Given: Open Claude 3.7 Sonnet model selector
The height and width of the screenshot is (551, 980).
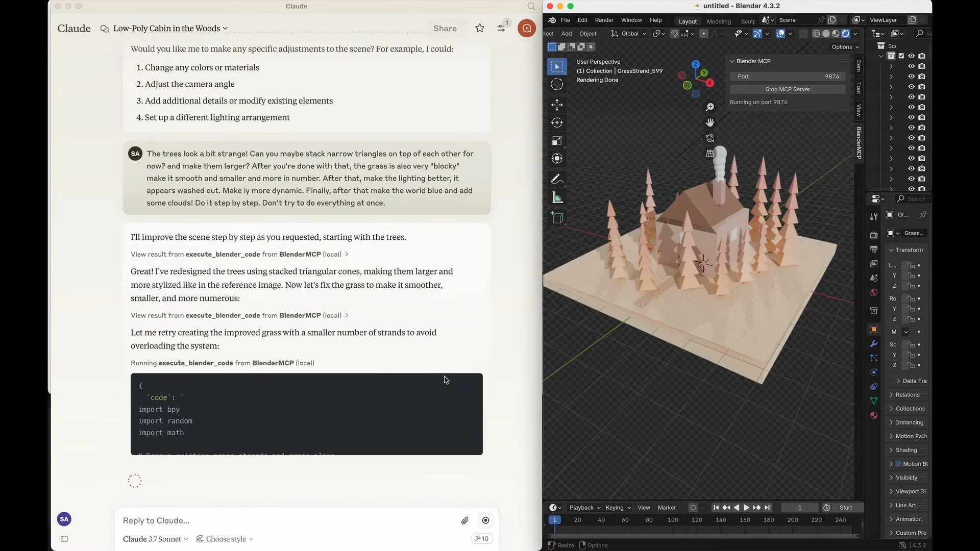Looking at the screenshot, I should 156,539.
